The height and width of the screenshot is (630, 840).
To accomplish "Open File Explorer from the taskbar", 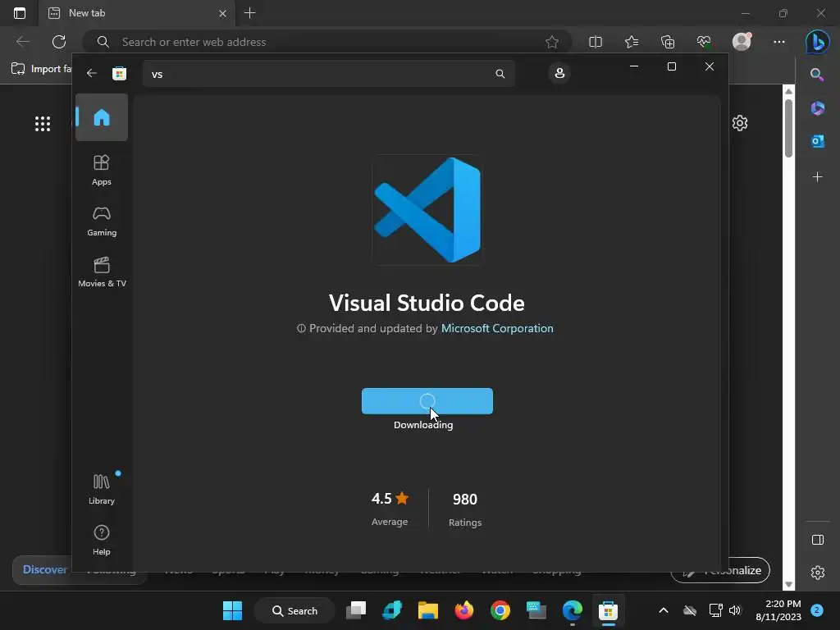I will click(x=428, y=610).
